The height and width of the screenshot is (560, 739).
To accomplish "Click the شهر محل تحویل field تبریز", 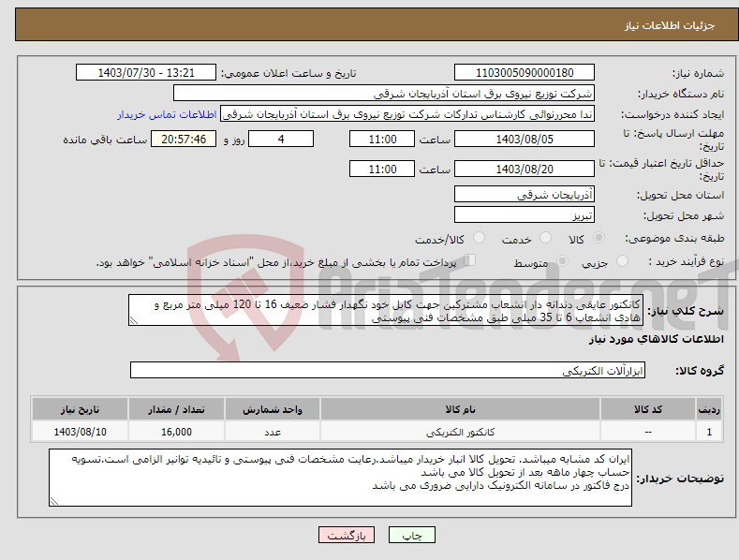I will [525, 215].
